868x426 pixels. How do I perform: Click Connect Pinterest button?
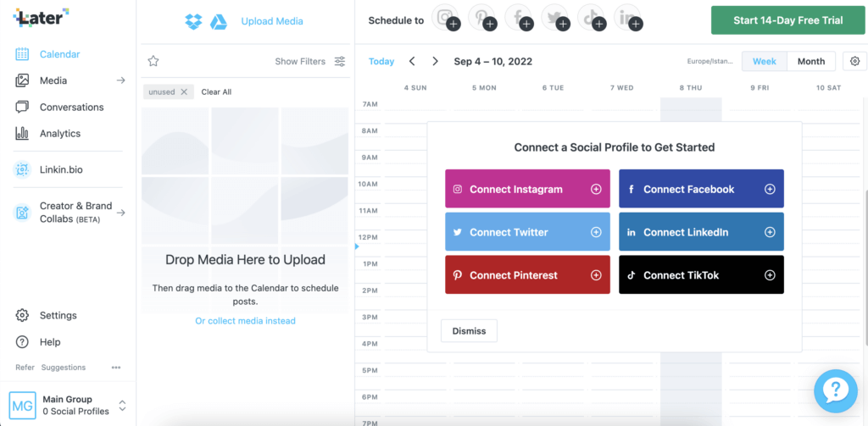point(527,275)
